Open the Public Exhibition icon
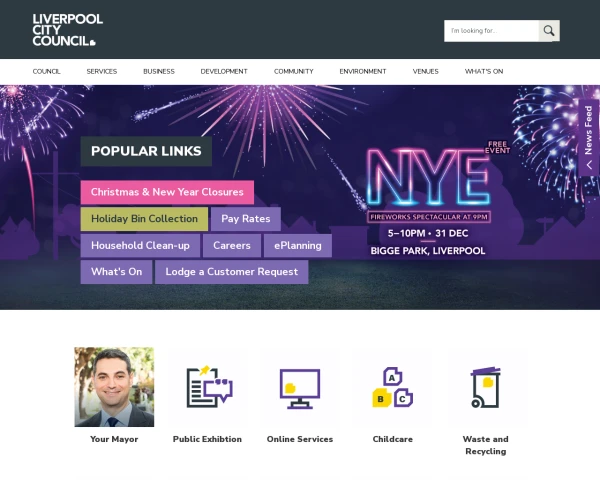 point(208,388)
